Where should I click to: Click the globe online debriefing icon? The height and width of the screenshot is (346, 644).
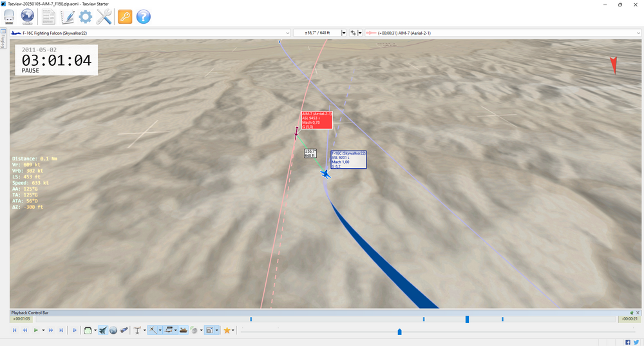click(28, 17)
